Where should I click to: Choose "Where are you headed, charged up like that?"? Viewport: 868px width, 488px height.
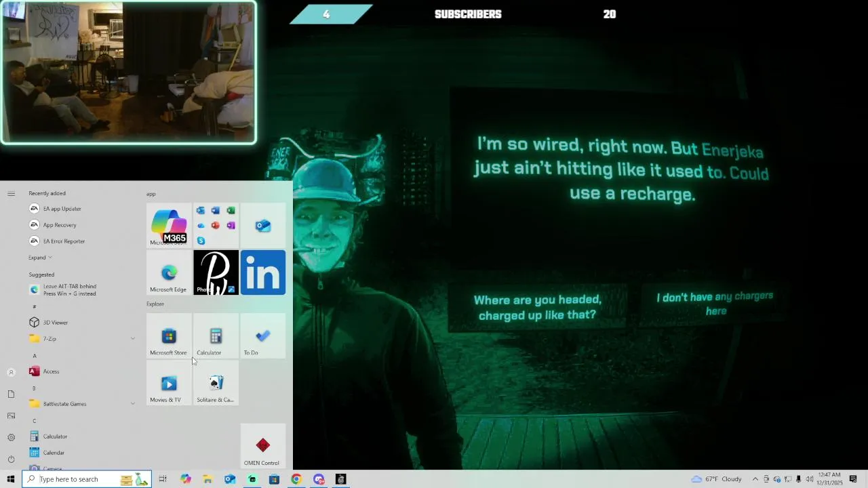click(537, 307)
